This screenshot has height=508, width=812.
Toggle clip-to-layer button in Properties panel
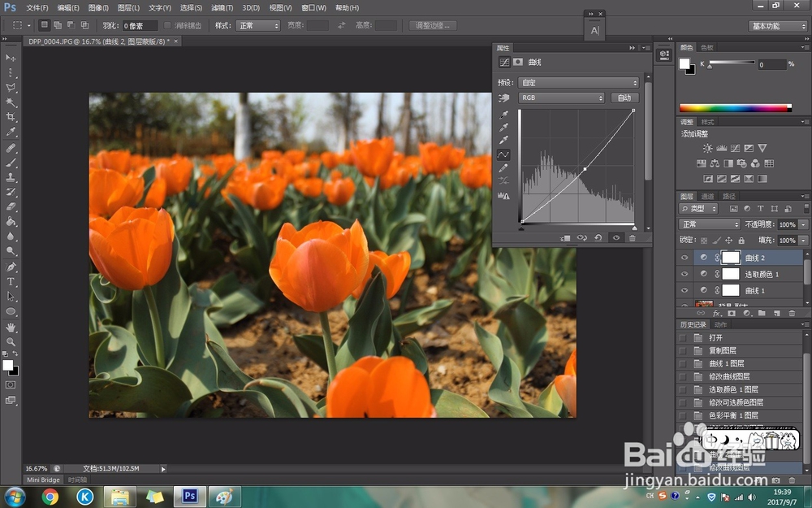[565, 238]
